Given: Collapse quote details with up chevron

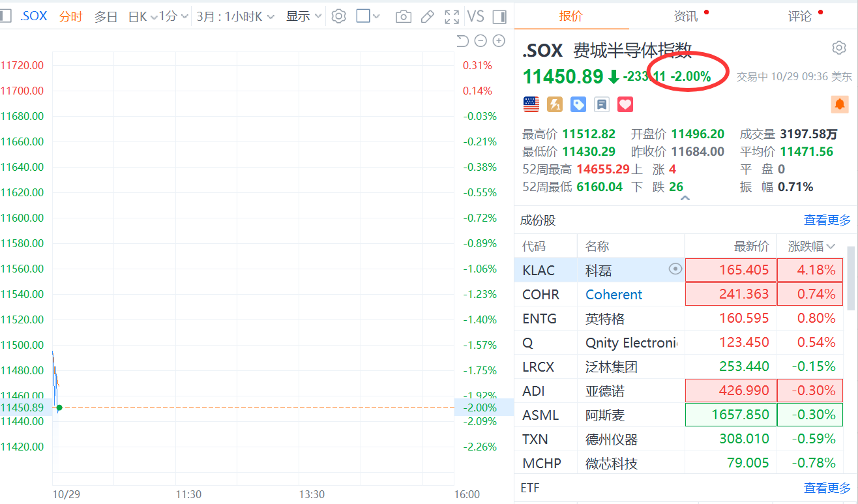Looking at the screenshot, I should coord(685,198).
